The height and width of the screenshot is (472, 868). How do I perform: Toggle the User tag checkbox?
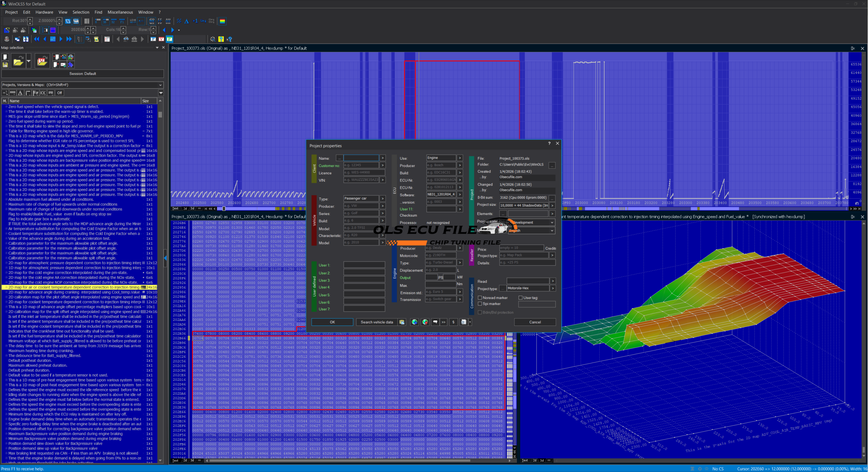pyautogui.click(x=520, y=298)
